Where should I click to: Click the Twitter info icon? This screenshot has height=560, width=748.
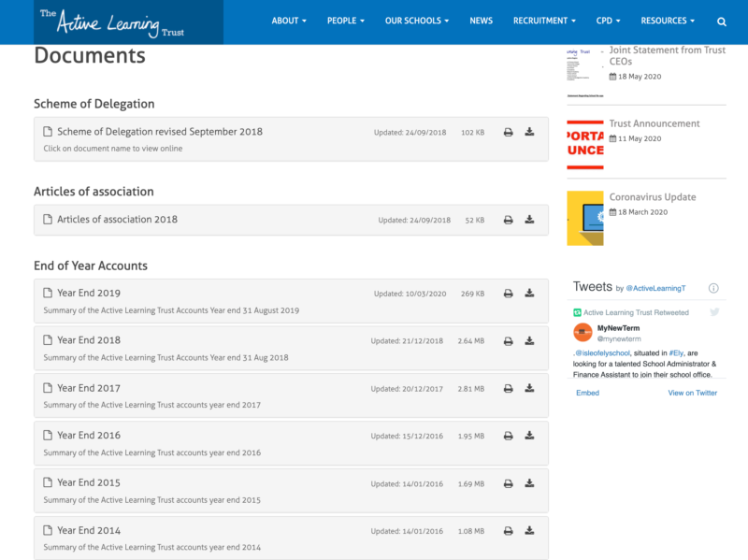(x=713, y=288)
